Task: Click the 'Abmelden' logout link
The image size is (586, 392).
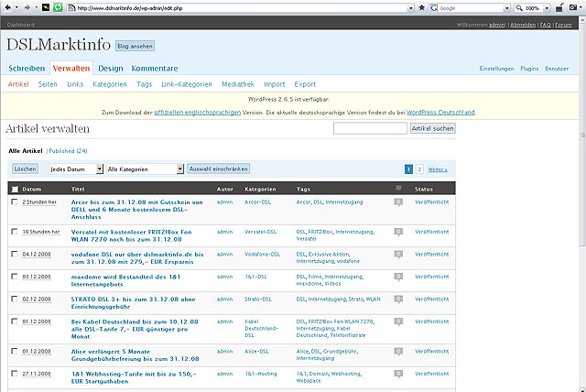Action: tap(523, 25)
